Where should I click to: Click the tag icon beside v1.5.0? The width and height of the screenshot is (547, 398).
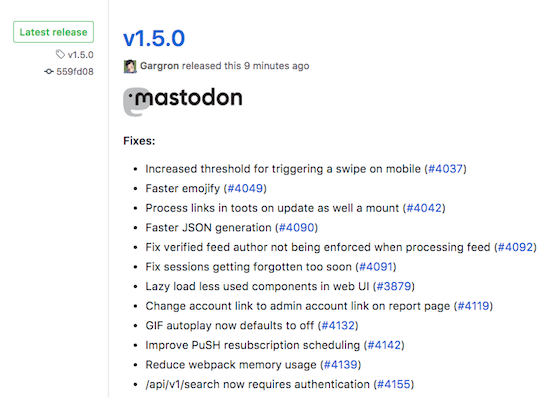[60, 54]
